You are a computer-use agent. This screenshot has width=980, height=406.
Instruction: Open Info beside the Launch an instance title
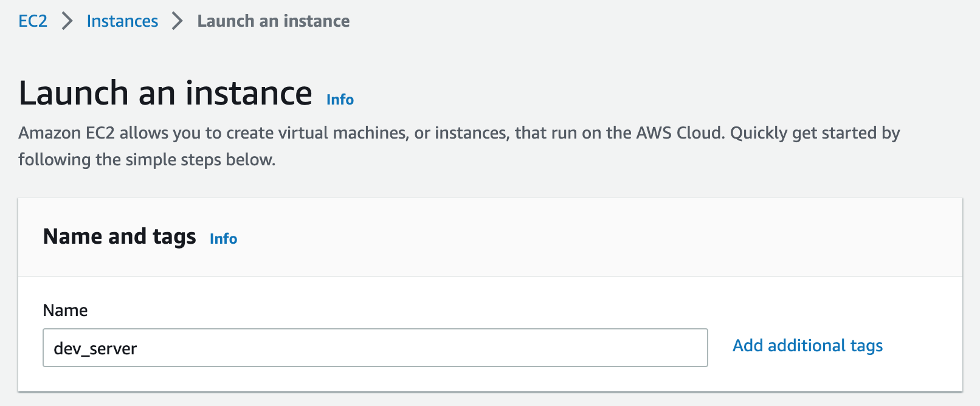pos(340,100)
